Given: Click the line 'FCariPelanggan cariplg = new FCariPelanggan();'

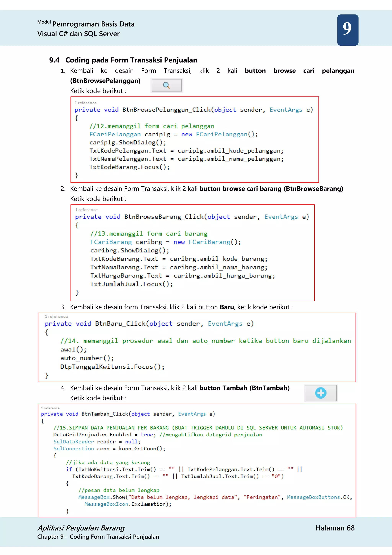Looking at the screenshot, I should point(174,134).
